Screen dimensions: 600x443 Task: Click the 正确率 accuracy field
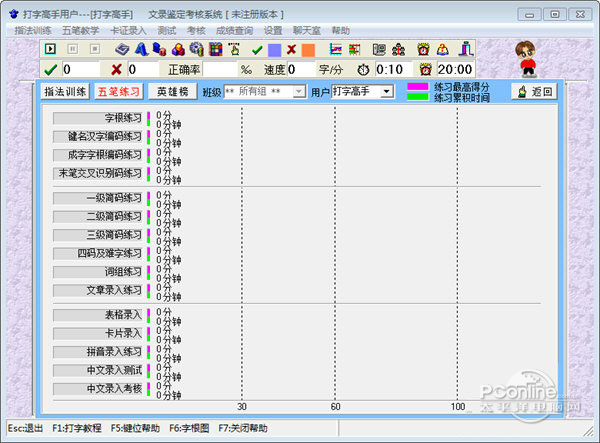point(220,69)
